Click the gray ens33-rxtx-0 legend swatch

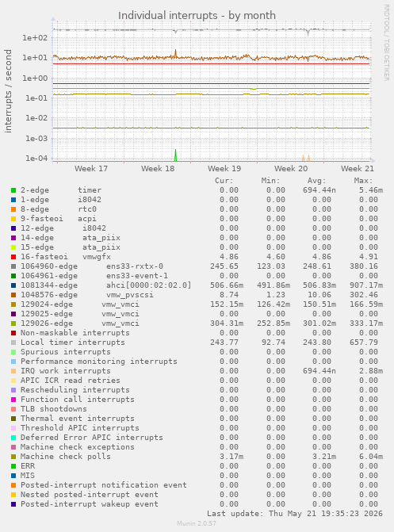pyautogui.click(x=13, y=266)
